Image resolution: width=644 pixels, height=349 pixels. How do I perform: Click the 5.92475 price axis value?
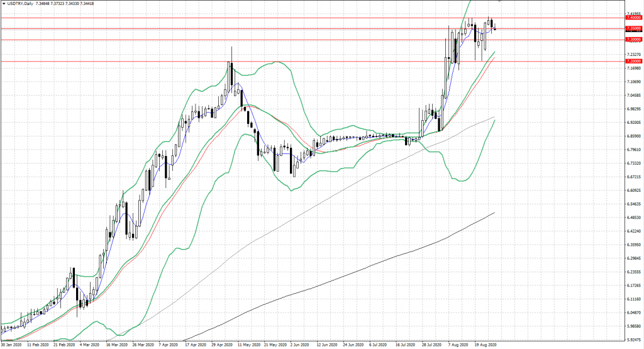click(x=634, y=340)
